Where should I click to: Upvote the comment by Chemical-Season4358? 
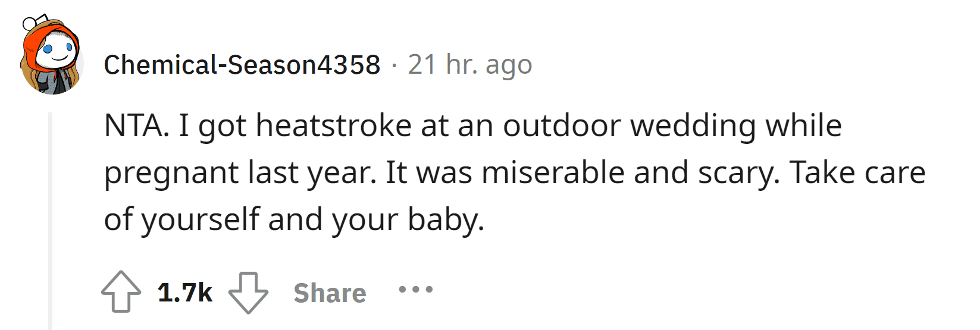tap(121, 292)
